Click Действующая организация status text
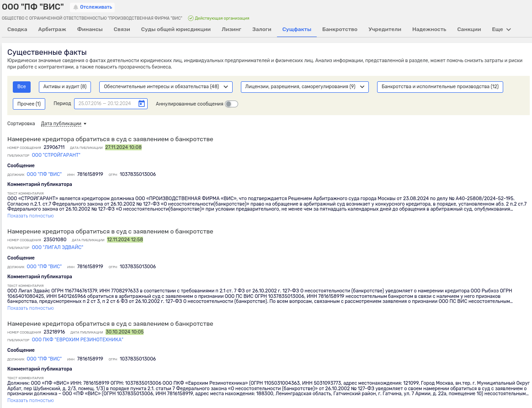Viewport: 532px width, 408px height. pyautogui.click(x=222, y=18)
